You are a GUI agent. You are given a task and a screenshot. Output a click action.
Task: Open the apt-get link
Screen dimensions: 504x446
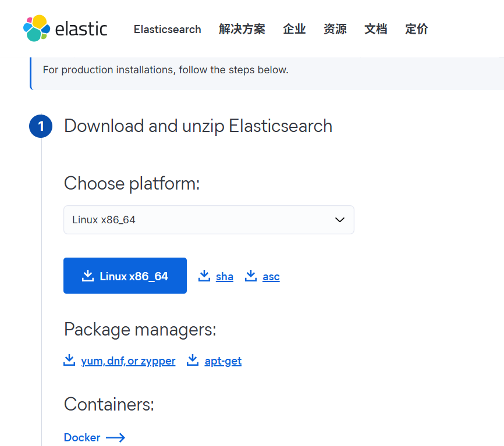[x=223, y=361]
